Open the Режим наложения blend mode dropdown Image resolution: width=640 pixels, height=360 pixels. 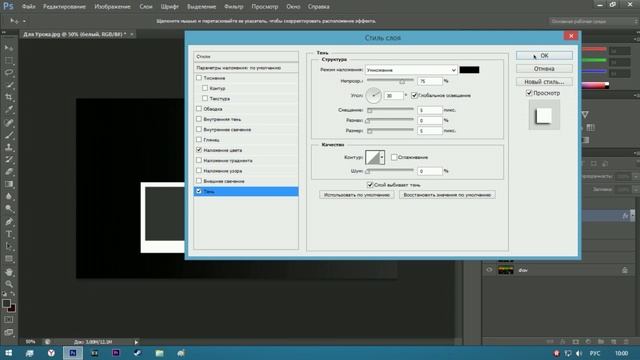[411, 70]
